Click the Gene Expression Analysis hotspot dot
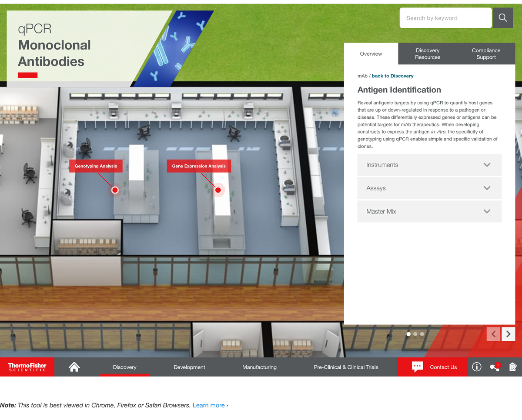This screenshot has height=420, width=522. [218, 190]
